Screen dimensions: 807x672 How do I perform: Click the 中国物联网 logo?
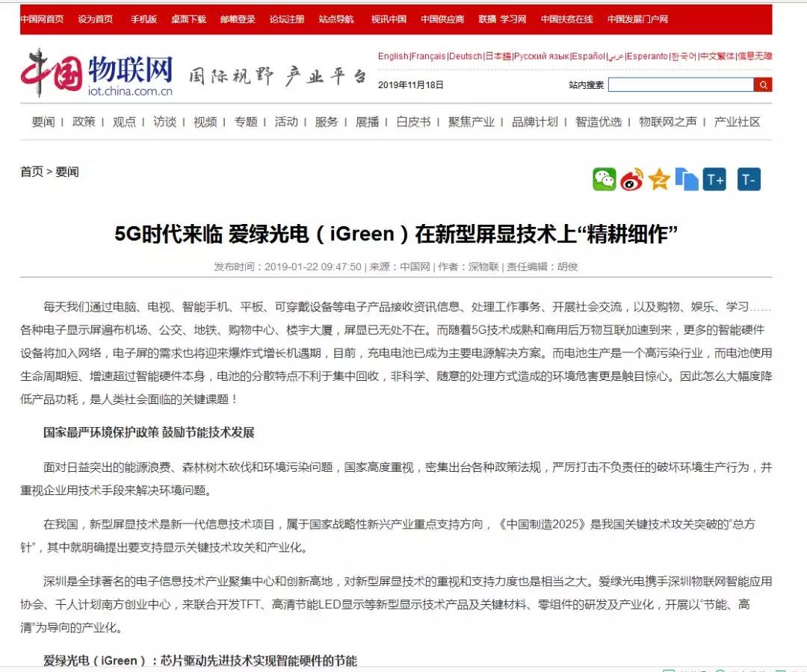pyautogui.click(x=96, y=73)
